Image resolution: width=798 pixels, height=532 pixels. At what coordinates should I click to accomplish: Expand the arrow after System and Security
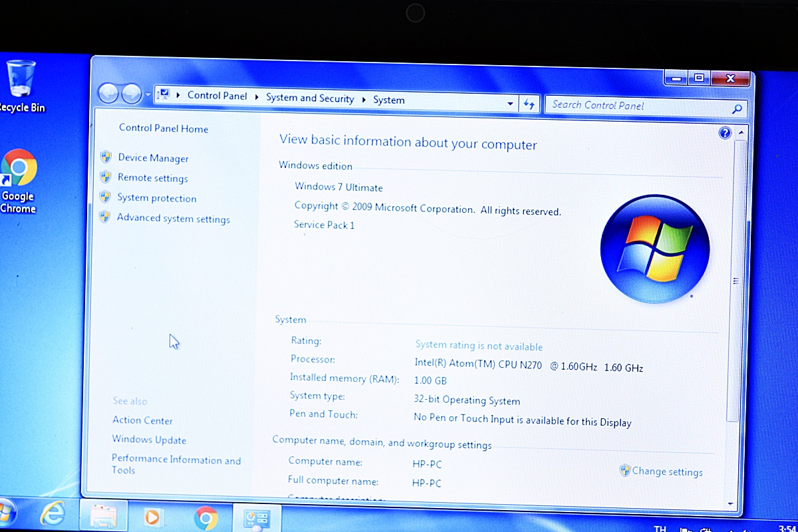364,100
